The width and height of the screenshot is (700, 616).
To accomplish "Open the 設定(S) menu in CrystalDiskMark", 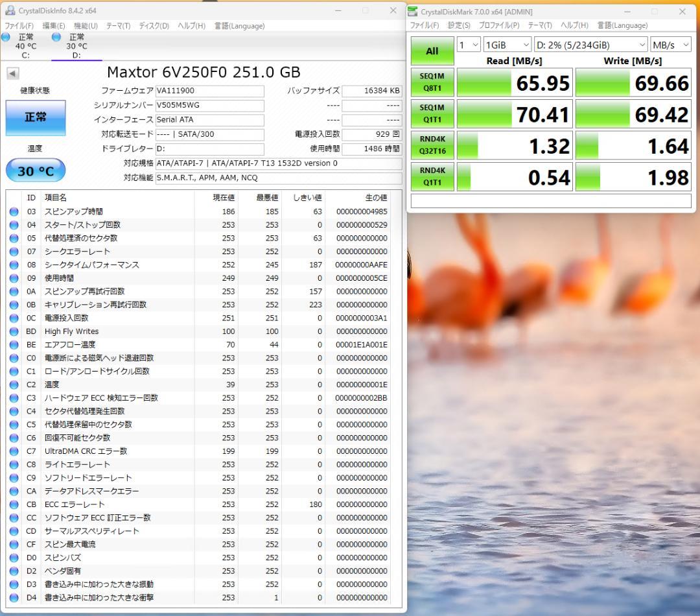I will (x=458, y=25).
